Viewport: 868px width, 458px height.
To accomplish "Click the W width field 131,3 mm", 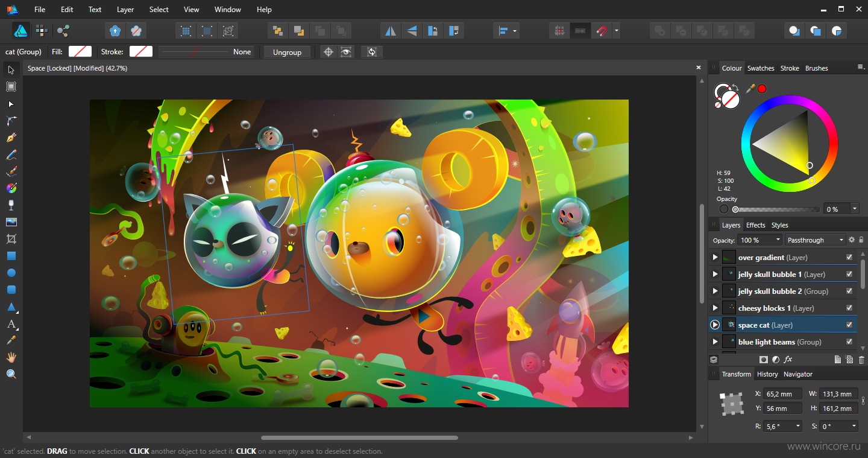I will tap(838, 393).
